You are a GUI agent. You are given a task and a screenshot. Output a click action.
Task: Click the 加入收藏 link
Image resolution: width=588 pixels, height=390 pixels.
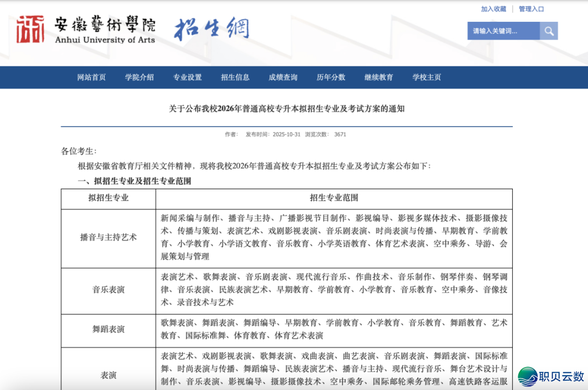point(493,9)
